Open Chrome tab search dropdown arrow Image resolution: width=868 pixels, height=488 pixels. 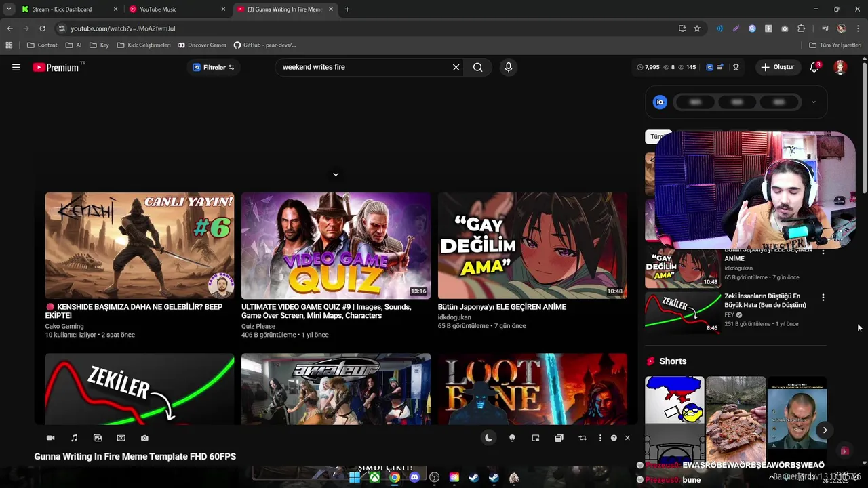9,9
